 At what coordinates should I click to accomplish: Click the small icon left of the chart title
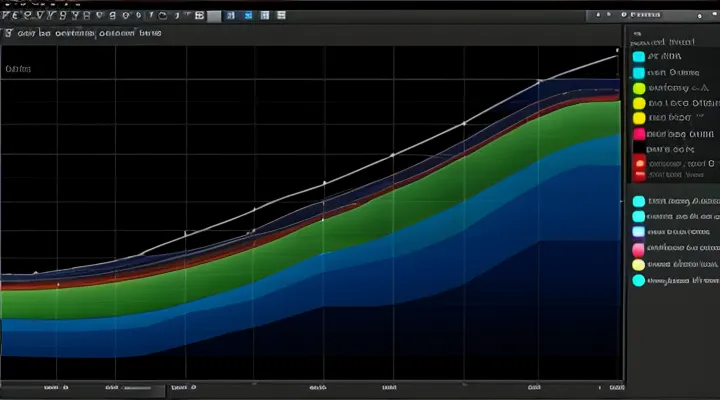click(x=8, y=33)
